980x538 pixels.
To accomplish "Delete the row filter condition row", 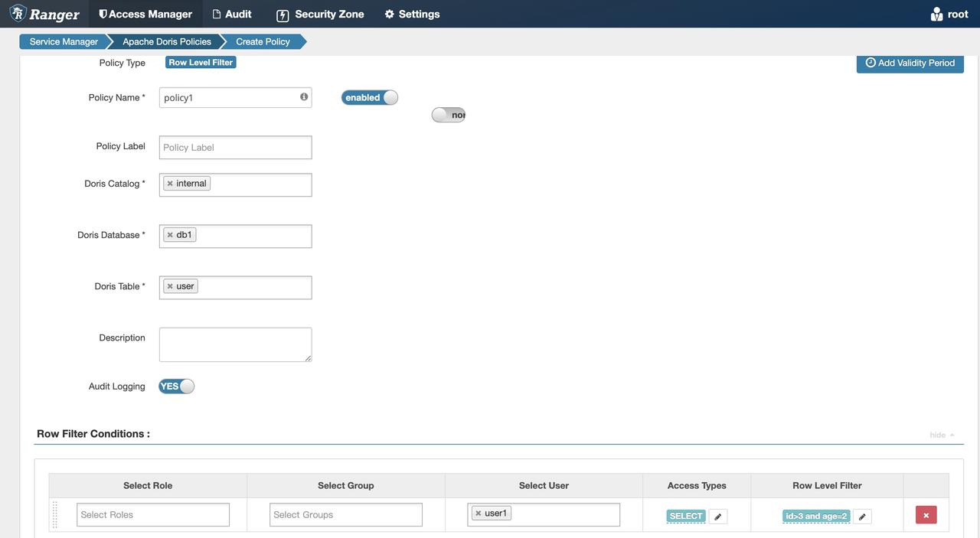I will (x=926, y=515).
